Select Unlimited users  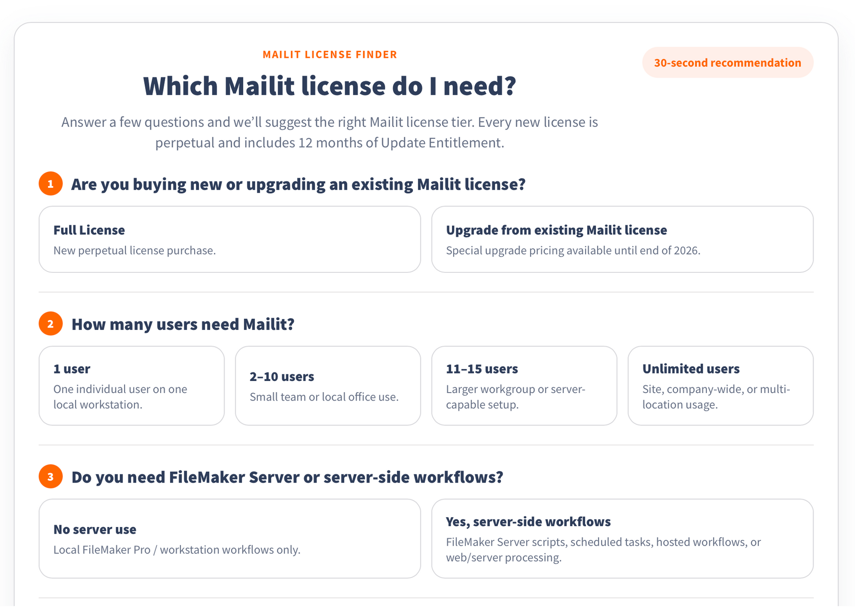click(721, 385)
